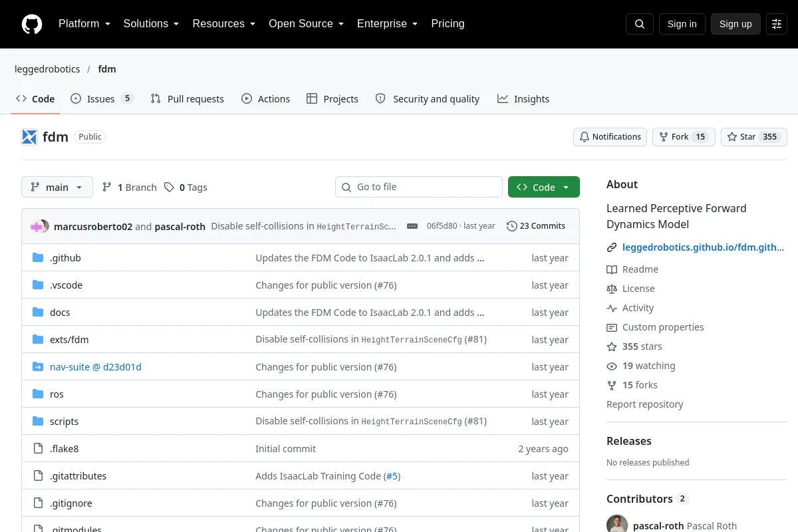View the 23 Commits history
The height and width of the screenshot is (532, 798).
[536, 226]
